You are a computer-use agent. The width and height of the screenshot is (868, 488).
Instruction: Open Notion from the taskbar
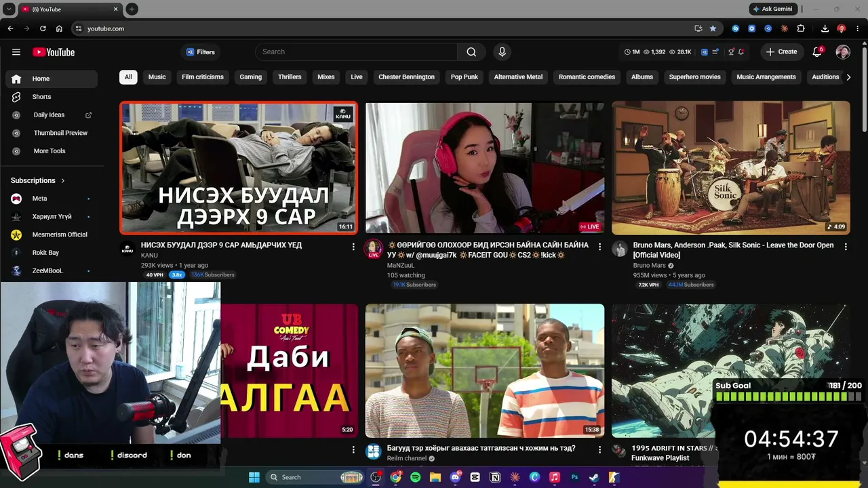495,477
